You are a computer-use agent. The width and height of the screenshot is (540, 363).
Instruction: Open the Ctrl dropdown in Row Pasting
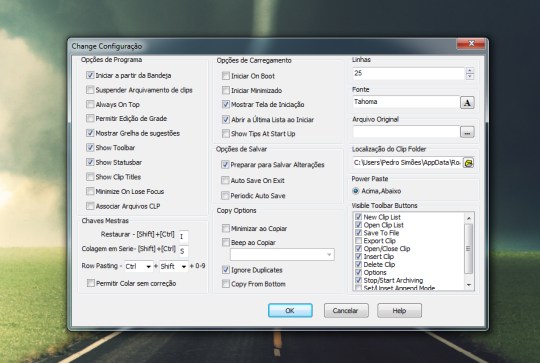(x=138, y=266)
